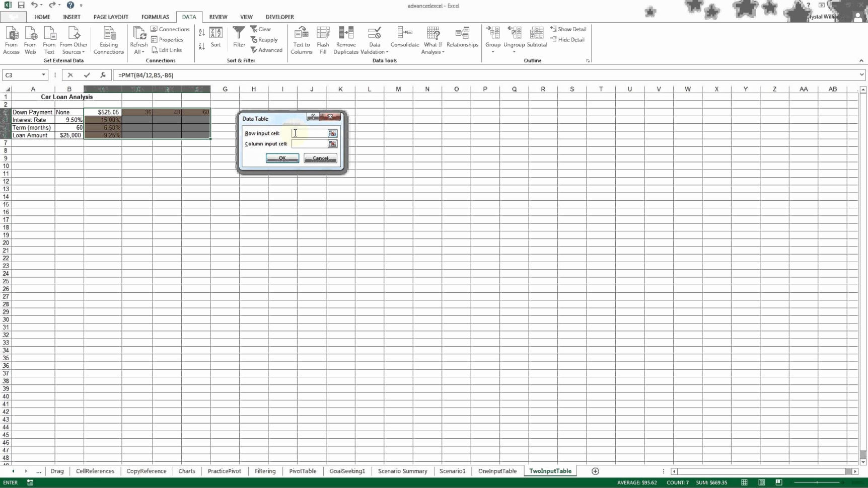This screenshot has width=868, height=488.
Task: Open the Name Box dropdown
Action: (42, 75)
